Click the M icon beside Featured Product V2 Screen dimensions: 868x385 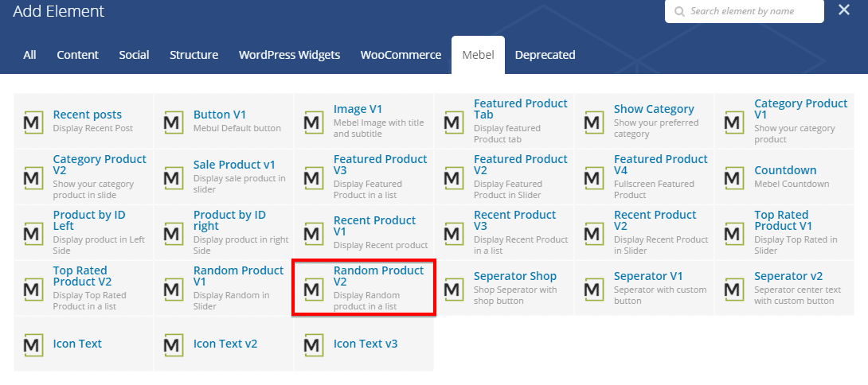click(x=454, y=177)
